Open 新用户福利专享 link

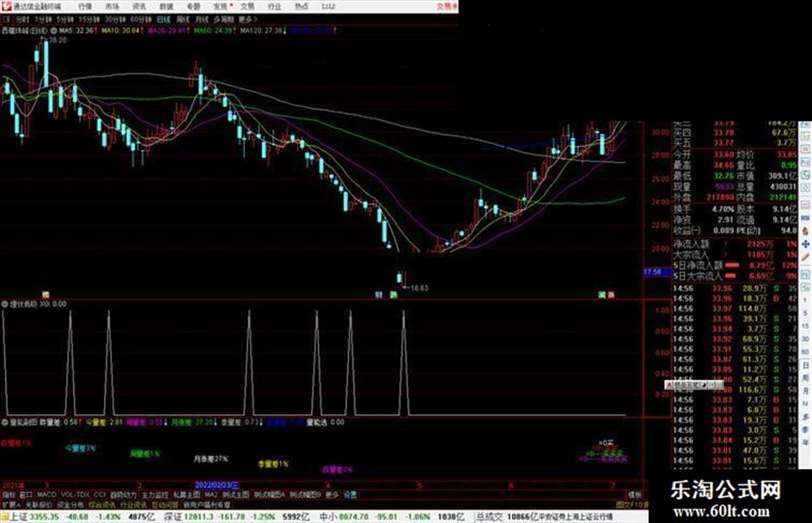pyautogui.click(x=207, y=505)
